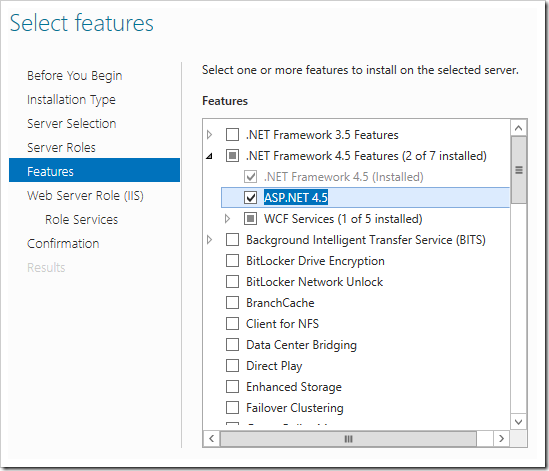Check the Failover Clustering checkbox
Image resolution: width=549 pixels, height=471 pixels.
(x=232, y=408)
